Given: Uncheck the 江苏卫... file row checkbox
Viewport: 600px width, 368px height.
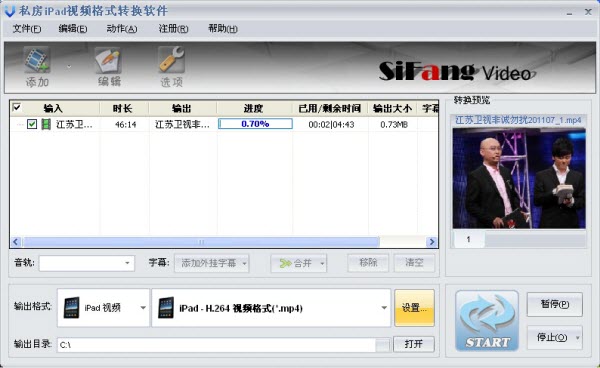Looking at the screenshot, I should 32,124.
